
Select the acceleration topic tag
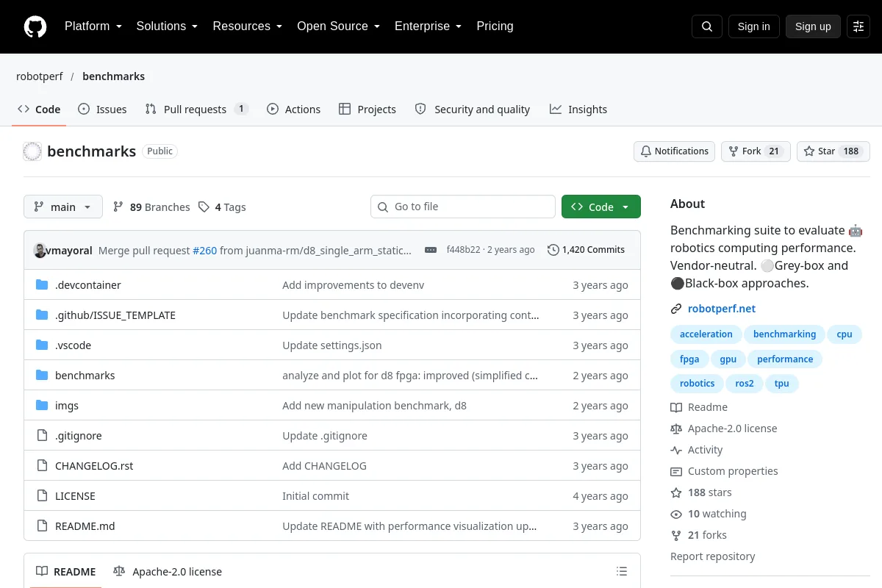point(706,334)
